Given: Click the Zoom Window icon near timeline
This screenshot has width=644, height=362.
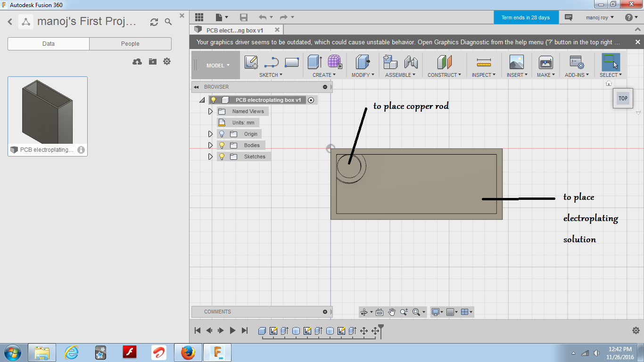Looking at the screenshot, I should [x=417, y=312].
